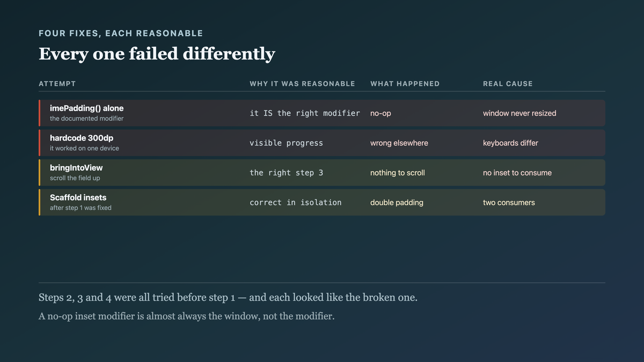
Task: Click 'after step 1 was fixed' subtitle
Action: pos(80,208)
